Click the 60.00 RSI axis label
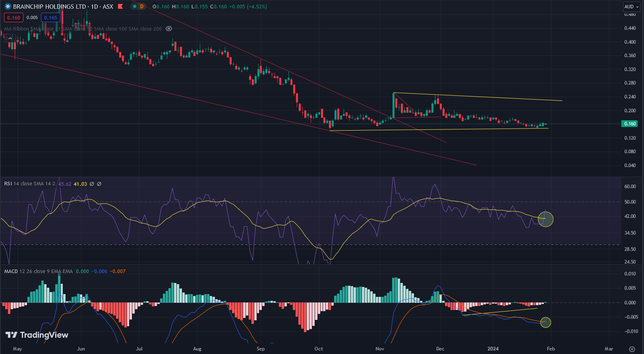Viewport: 644px width, 354px height. 630,187
